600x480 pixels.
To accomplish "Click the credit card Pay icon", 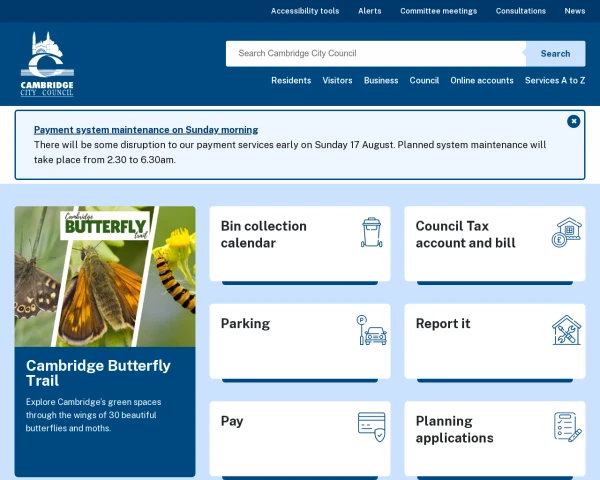I will [x=372, y=427].
